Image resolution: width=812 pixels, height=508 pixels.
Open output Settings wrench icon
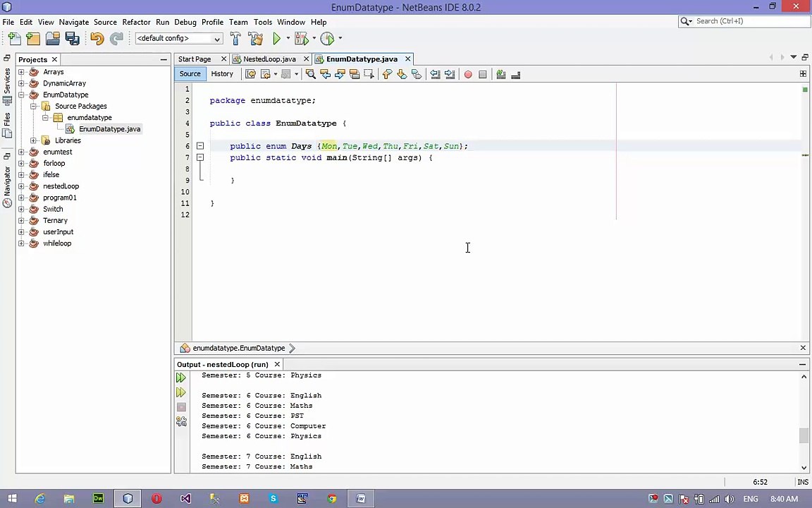(181, 421)
